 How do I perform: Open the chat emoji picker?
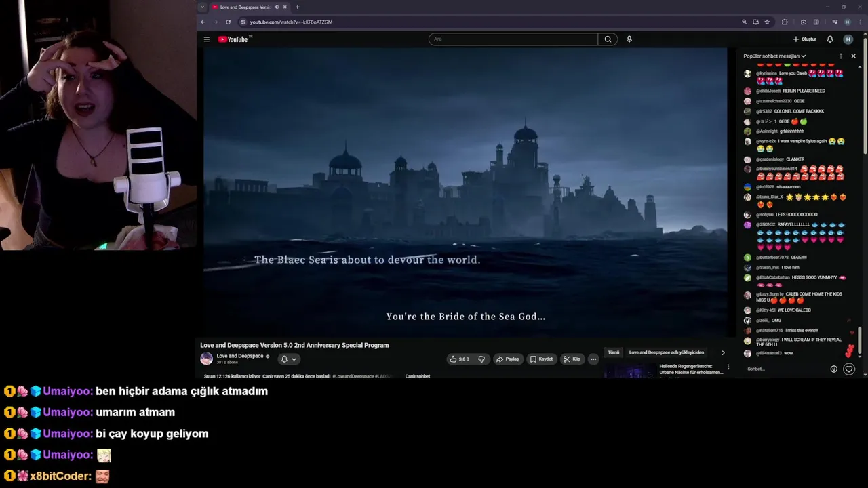click(834, 369)
